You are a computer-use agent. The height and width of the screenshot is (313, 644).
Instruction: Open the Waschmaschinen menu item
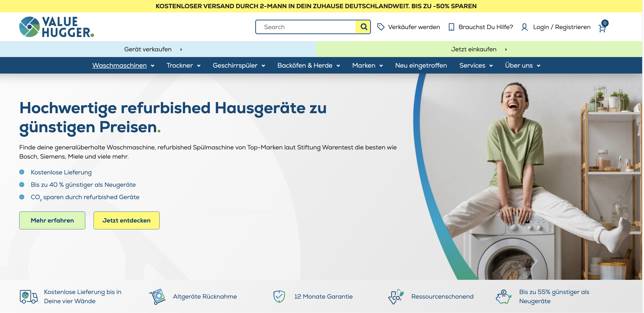point(120,65)
